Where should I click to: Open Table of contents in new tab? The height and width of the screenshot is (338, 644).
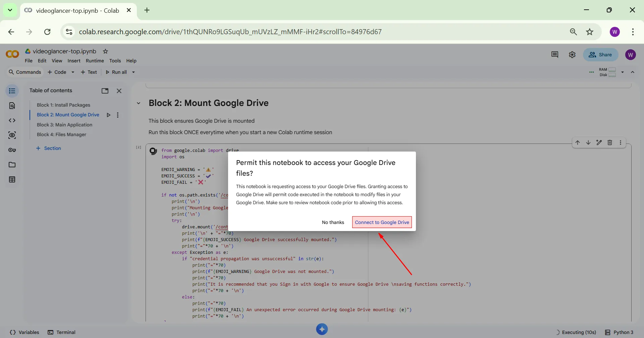105,91
